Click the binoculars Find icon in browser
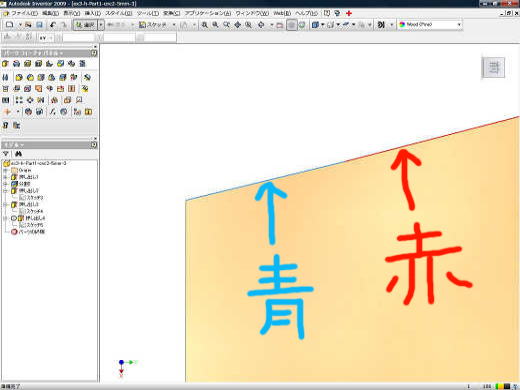The width and height of the screenshot is (520, 390). pos(18,154)
